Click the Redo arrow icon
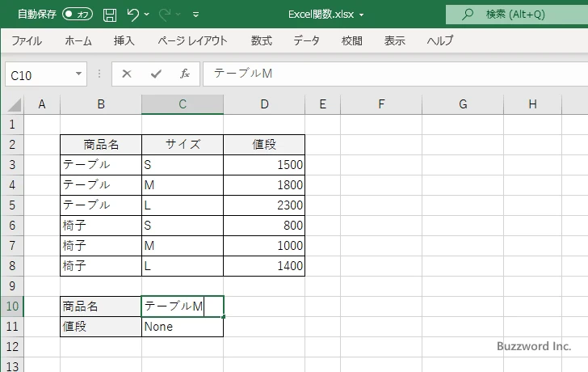Screen dimensions: 588x372 pos(165,15)
